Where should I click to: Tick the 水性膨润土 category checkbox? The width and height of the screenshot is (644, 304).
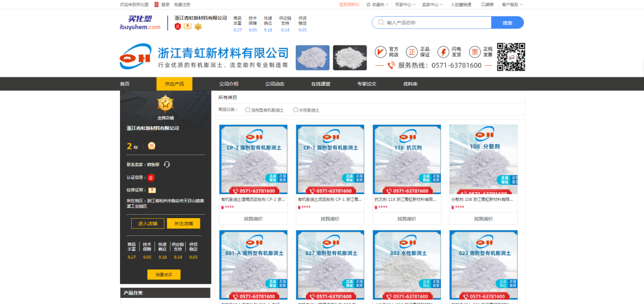click(295, 110)
